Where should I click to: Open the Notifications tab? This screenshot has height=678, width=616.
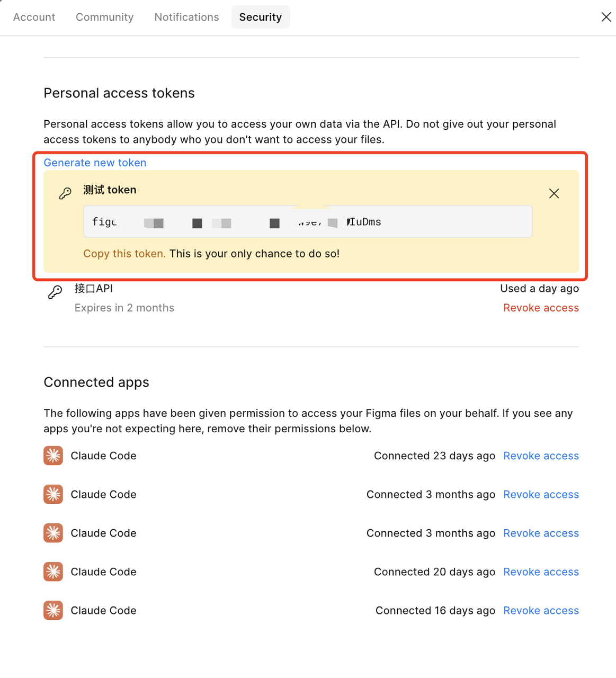point(186,17)
